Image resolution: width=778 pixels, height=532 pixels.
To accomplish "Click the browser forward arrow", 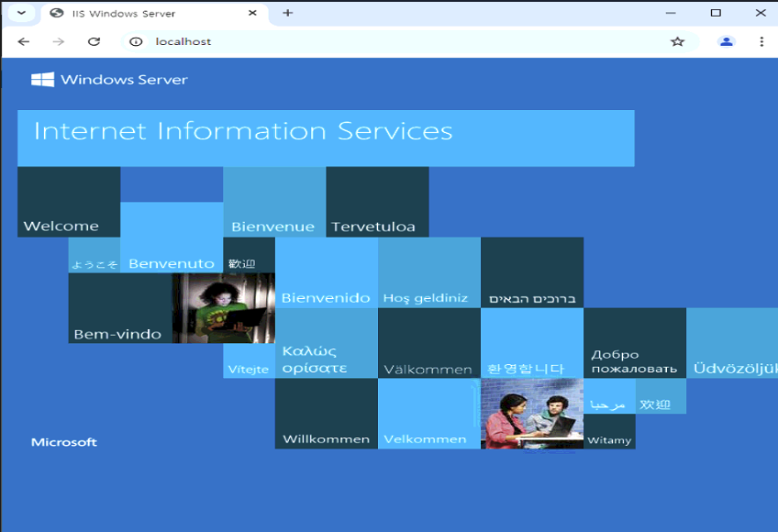I will pos(59,41).
